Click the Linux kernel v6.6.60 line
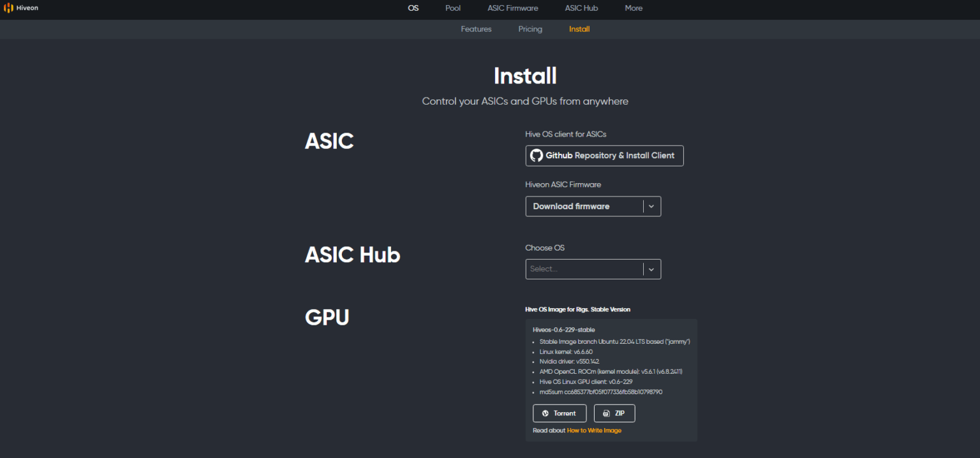The width and height of the screenshot is (980, 458). [566, 351]
